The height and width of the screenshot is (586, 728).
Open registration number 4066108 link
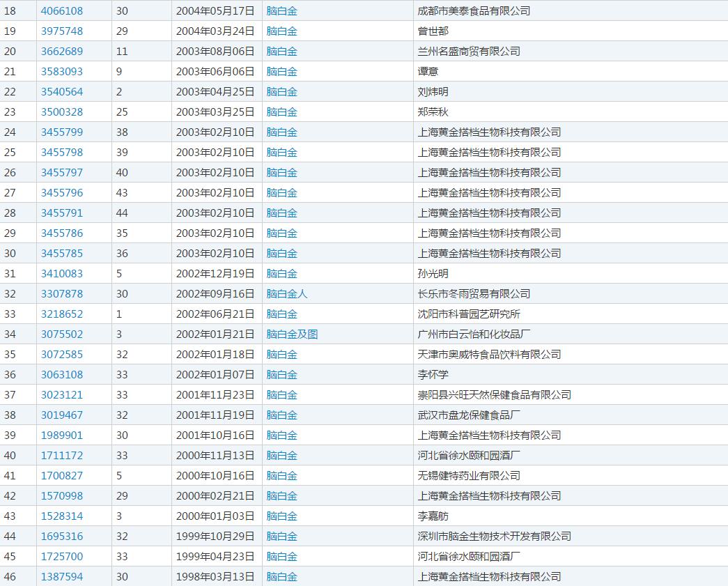click(x=62, y=10)
